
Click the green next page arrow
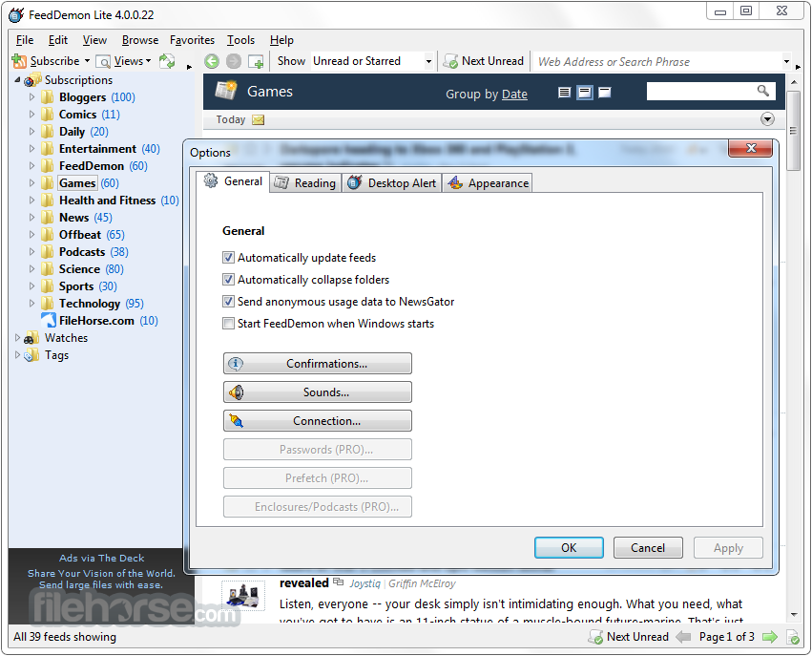pos(770,637)
